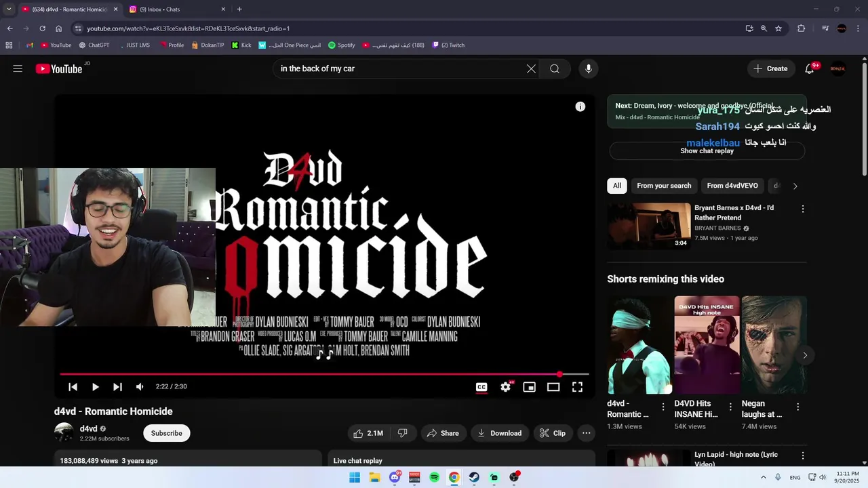
Task: Dislike the video
Action: pyautogui.click(x=402, y=433)
